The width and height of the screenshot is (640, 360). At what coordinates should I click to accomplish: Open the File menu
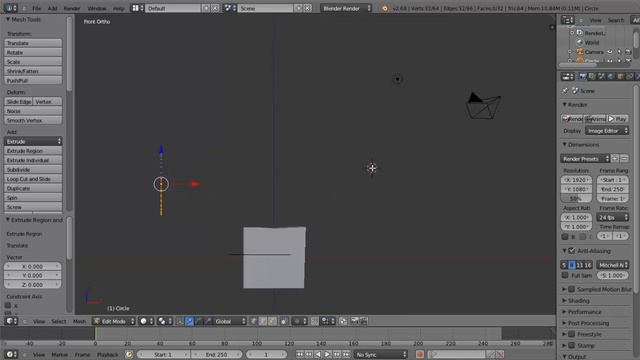36,8
